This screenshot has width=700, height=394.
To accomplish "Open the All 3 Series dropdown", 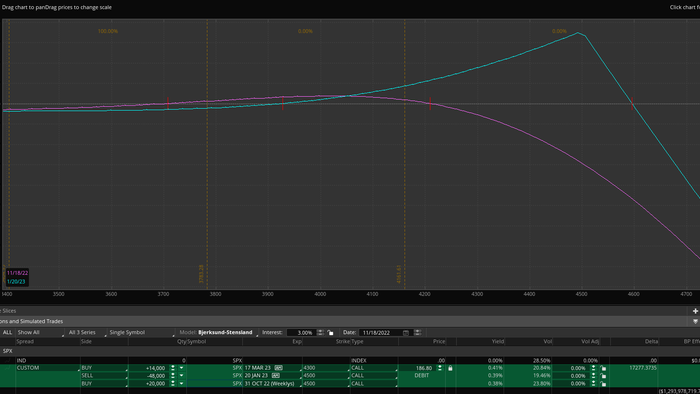I will [x=87, y=332].
